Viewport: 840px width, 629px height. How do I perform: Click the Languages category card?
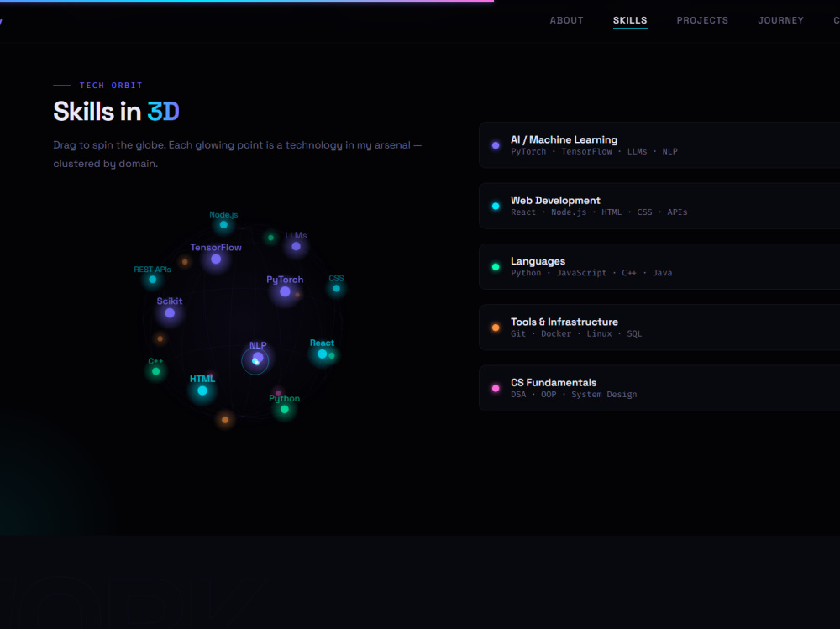coord(659,267)
